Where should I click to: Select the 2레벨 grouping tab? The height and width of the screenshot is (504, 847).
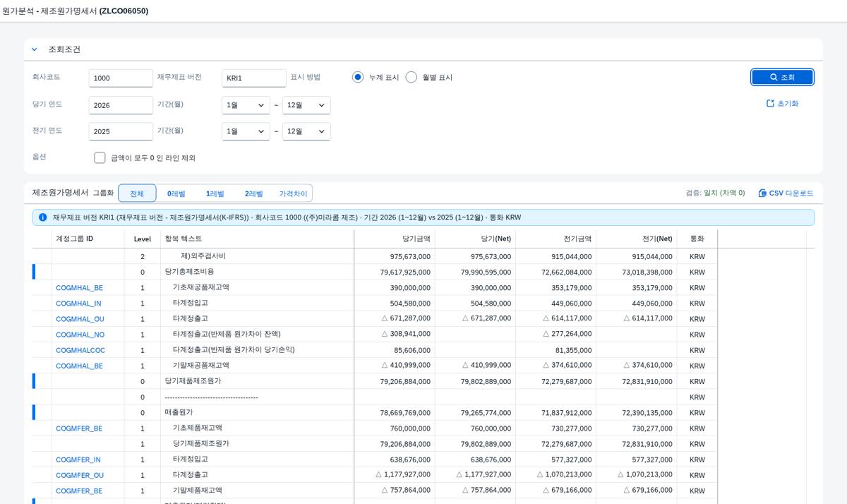tap(253, 193)
